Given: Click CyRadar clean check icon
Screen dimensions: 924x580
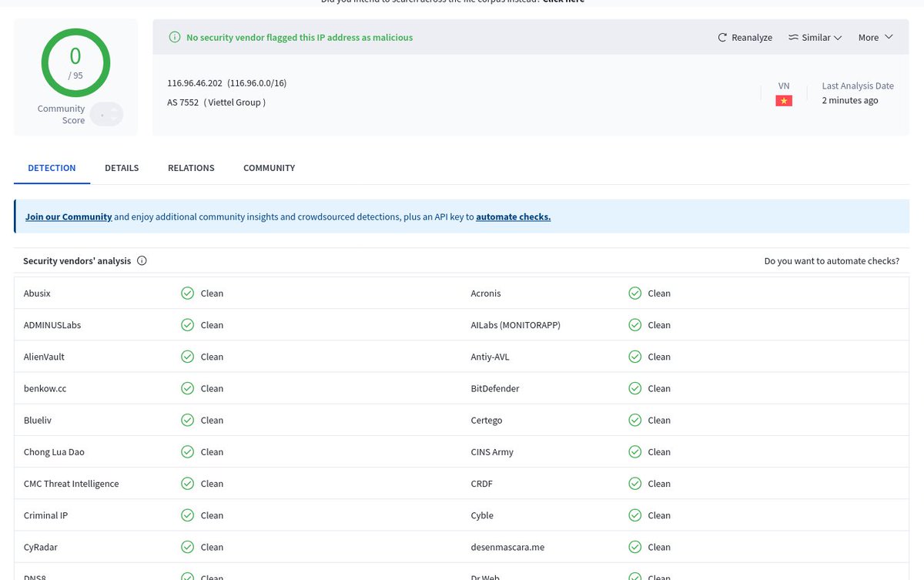Looking at the screenshot, I should click(x=187, y=547).
